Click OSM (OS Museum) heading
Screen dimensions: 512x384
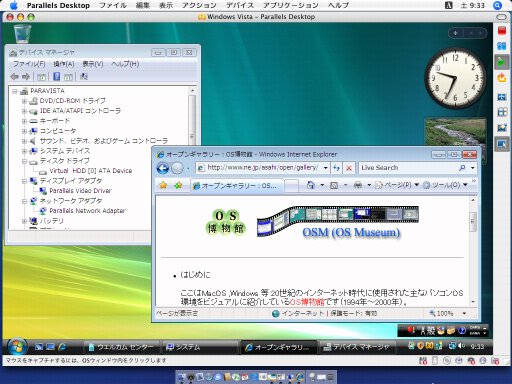[351, 232]
